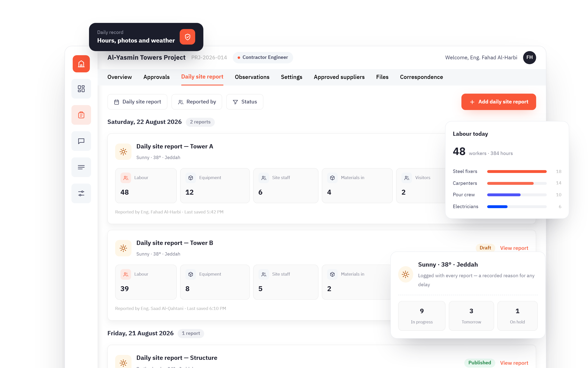The height and width of the screenshot is (368, 588).
Task: Click the Site staff icon in Tower B
Action: [264, 274]
